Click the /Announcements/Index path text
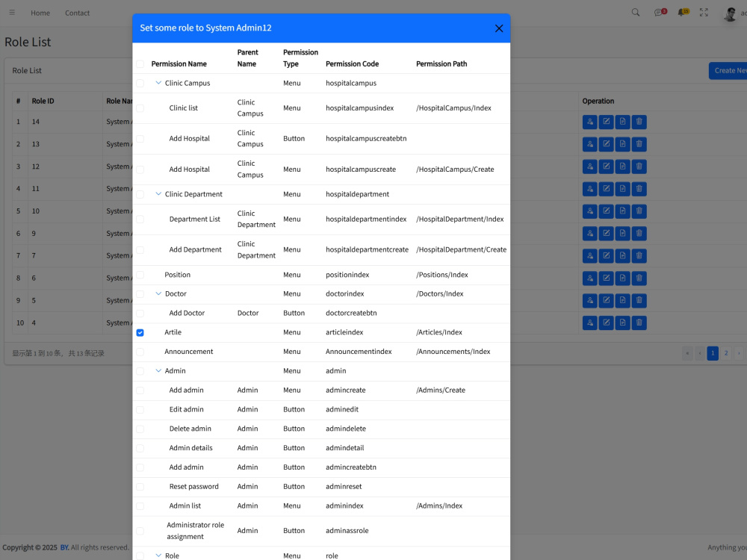Screen dimensions: 747x560 pyautogui.click(x=453, y=352)
